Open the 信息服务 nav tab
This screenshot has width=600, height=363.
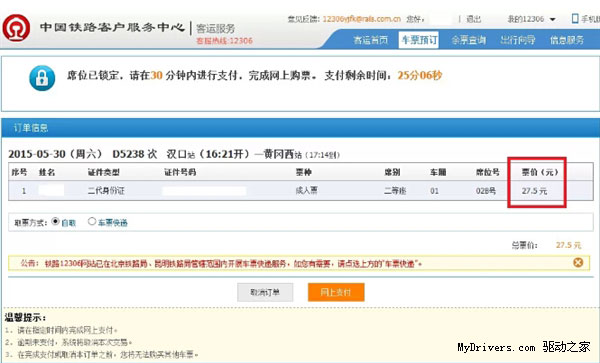tap(567, 40)
